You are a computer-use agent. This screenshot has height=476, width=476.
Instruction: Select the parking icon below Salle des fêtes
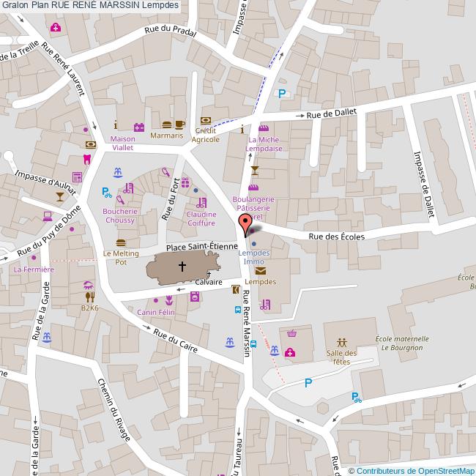308,382
